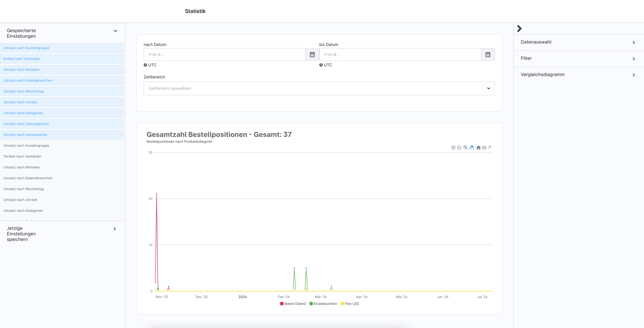Click the Zeitbereich dropdown arrow
The height and width of the screenshot is (328, 644).
coord(489,88)
